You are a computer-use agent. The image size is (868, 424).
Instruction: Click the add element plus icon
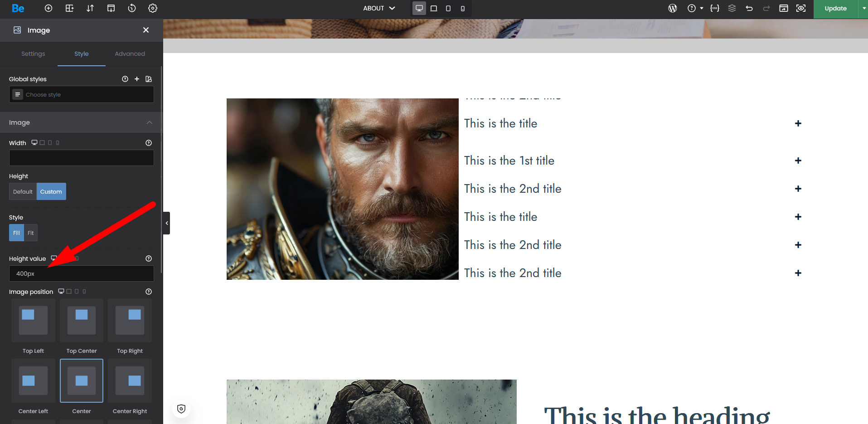(48, 8)
